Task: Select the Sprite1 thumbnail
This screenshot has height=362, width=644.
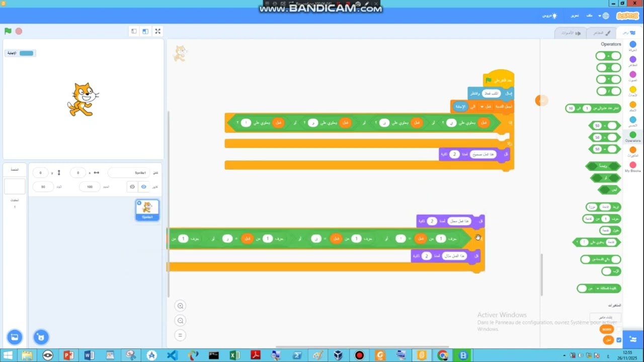Action: click(x=147, y=210)
